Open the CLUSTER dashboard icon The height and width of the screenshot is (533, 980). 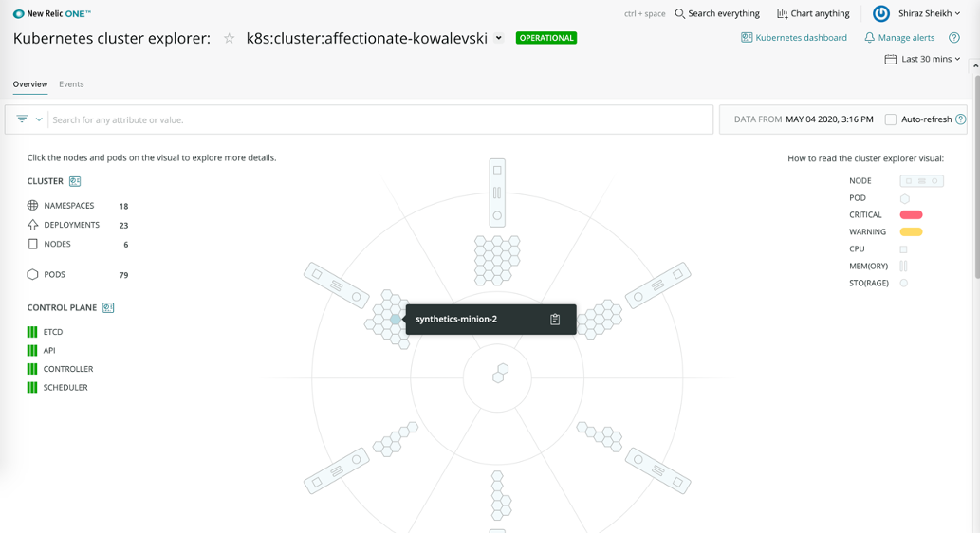(75, 181)
